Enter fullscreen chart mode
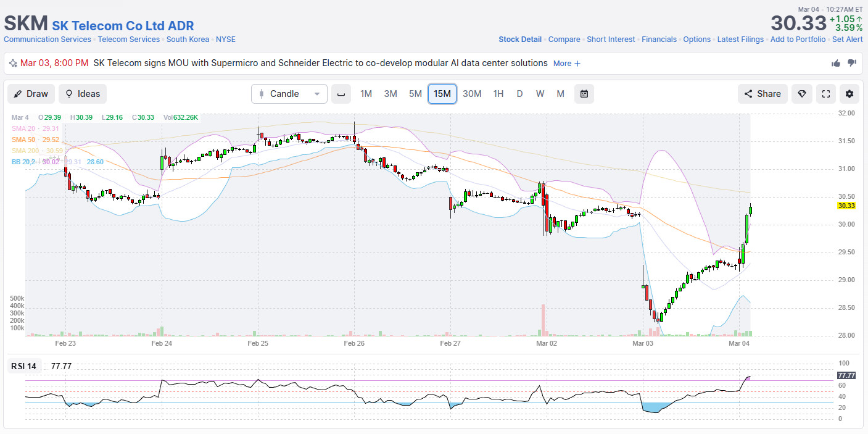This screenshot has height=434, width=868. [826, 94]
